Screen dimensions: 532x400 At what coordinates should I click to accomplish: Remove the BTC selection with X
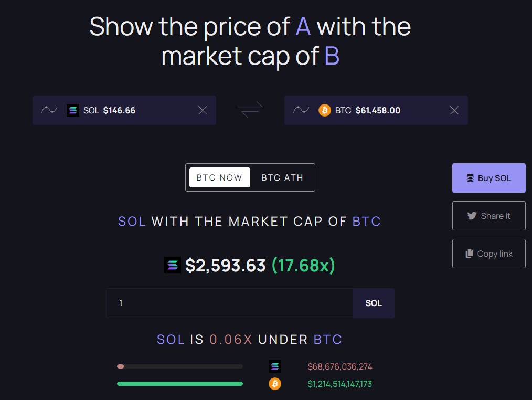point(454,110)
